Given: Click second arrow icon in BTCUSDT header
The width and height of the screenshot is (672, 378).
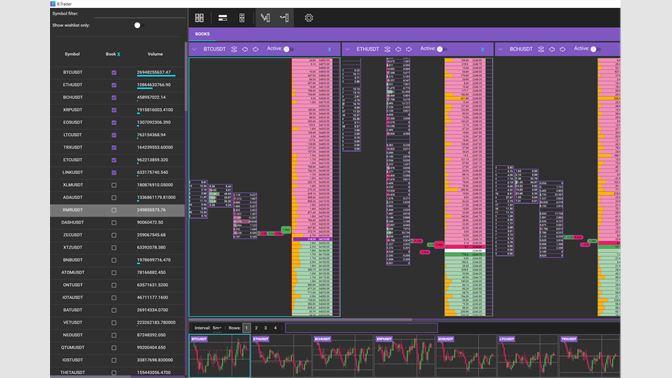Looking at the screenshot, I should click(255, 49).
